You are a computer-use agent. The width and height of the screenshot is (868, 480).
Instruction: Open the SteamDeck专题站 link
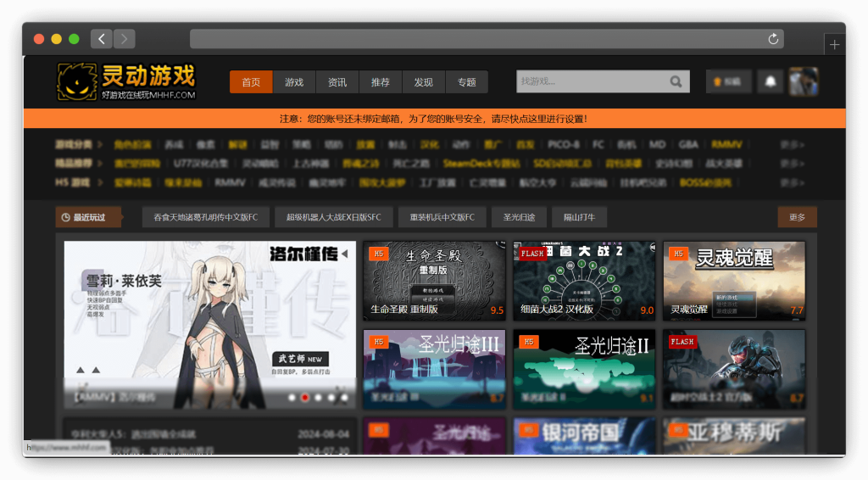(x=481, y=164)
